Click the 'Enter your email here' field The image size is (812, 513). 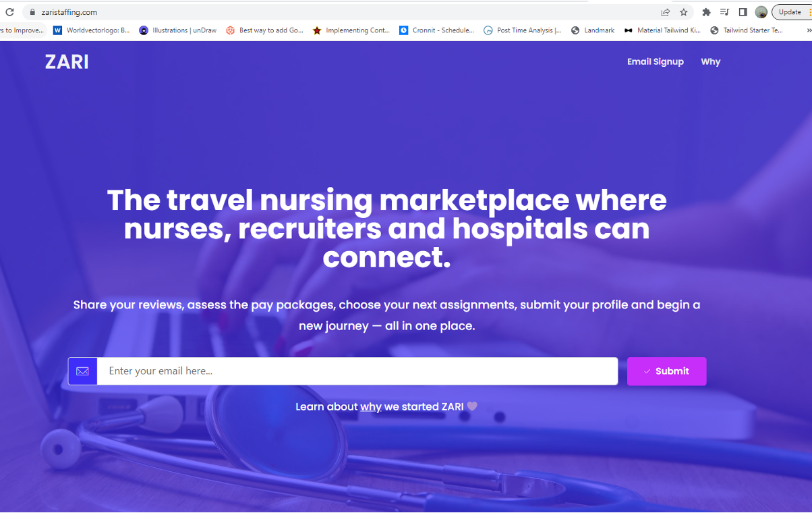[x=357, y=371]
